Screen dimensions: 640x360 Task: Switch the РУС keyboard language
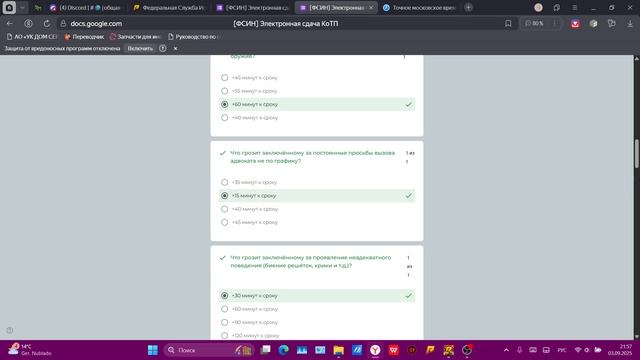[x=562, y=350]
